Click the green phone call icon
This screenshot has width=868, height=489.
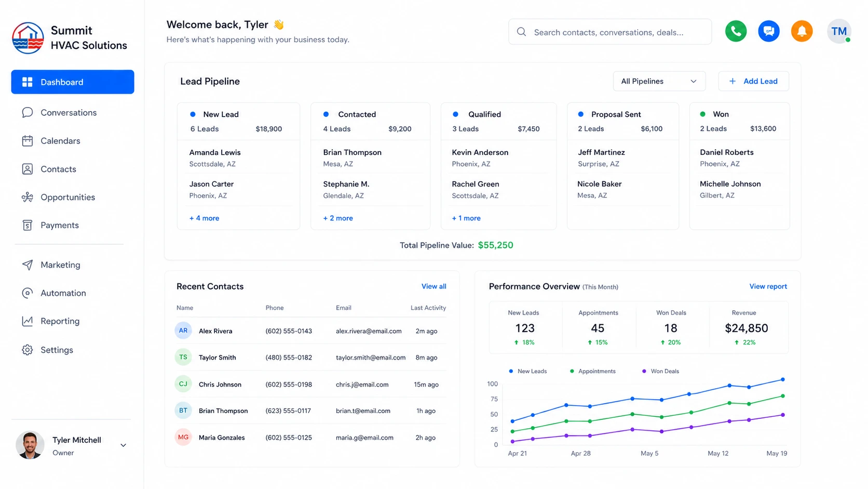pyautogui.click(x=736, y=32)
